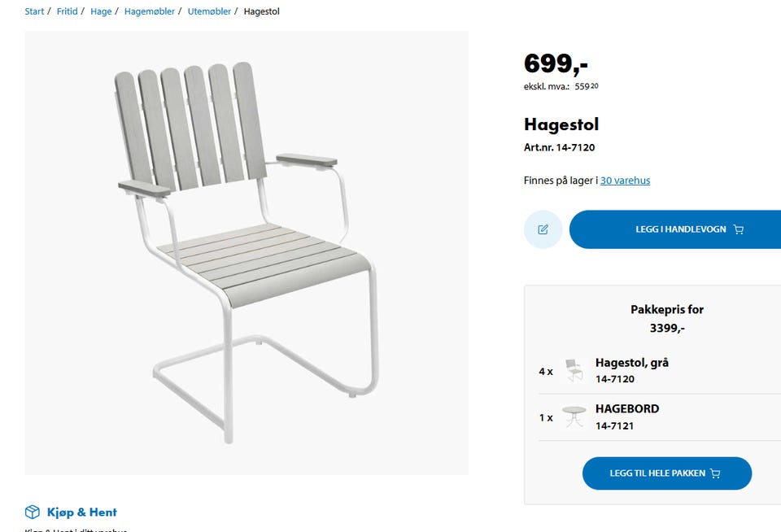Viewport: 781px width, 532px height.
Task: Go to Utemøbler breadcrumb
Action: click(x=209, y=11)
